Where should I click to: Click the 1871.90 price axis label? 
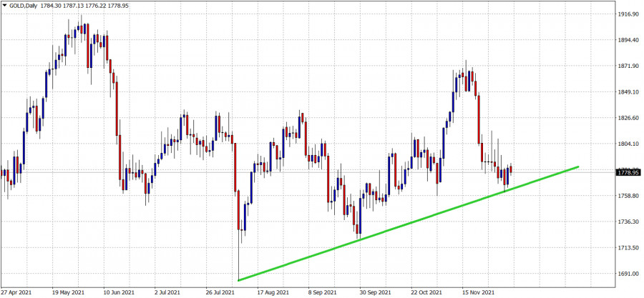tap(629, 66)
